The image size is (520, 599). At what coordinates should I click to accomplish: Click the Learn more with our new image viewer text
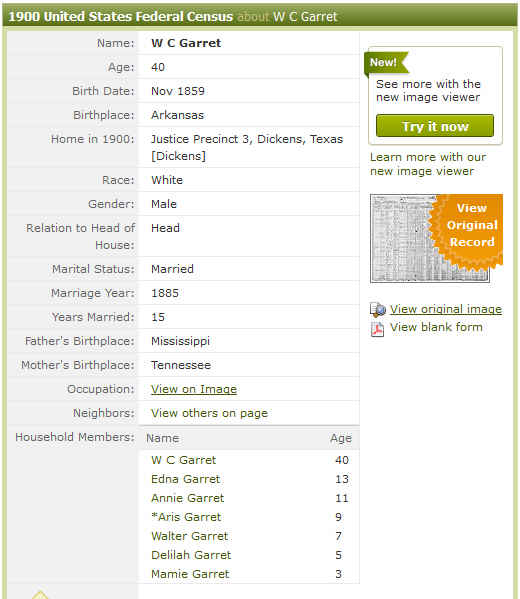428,164
